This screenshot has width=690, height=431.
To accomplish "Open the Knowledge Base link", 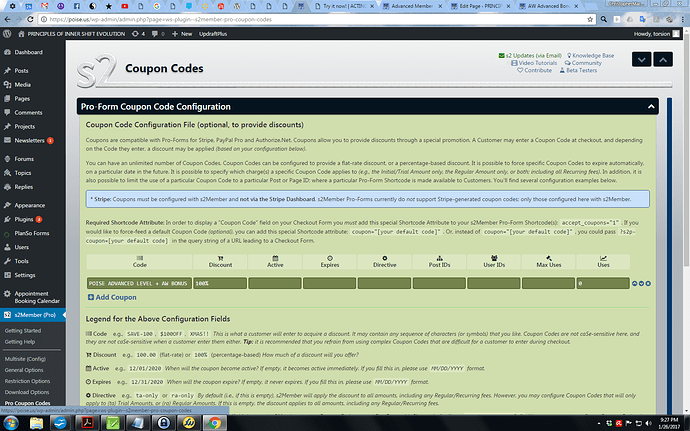I will pyautogui.click(x=590, y=55).
